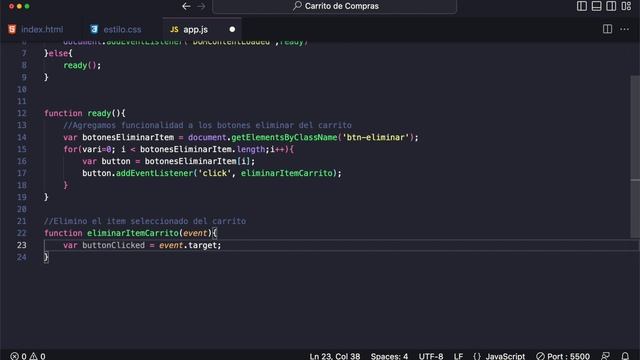640x360 pixels.
Task: Click line number 12 in gutter
Action: point(21,113)
